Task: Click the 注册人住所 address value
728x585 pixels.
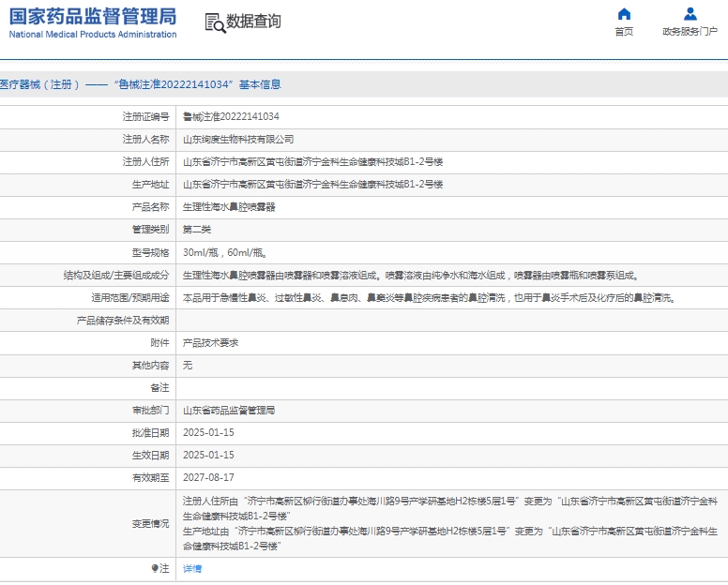Action: pos(313,162)
